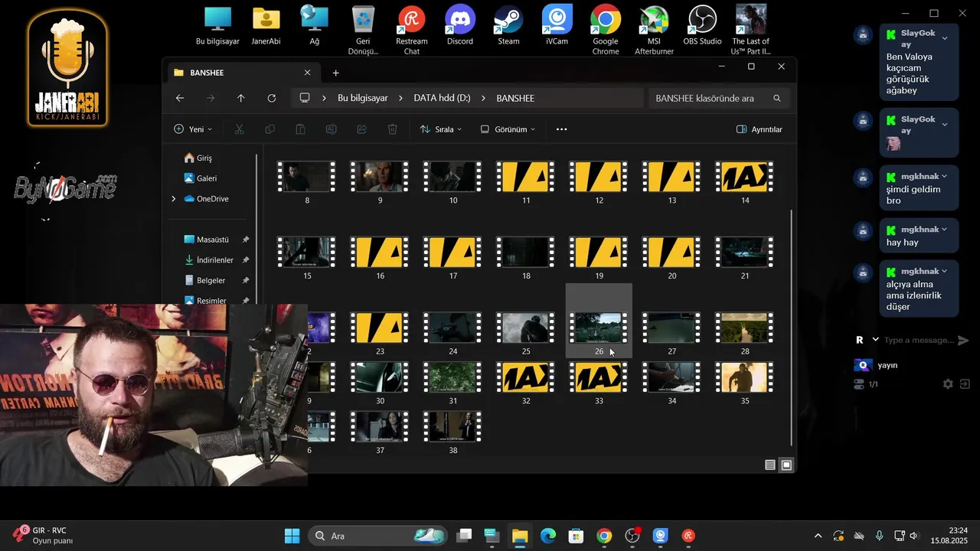
Task: Expand the 'hay hay' message chevron
Action: click(x=944, y=230)
